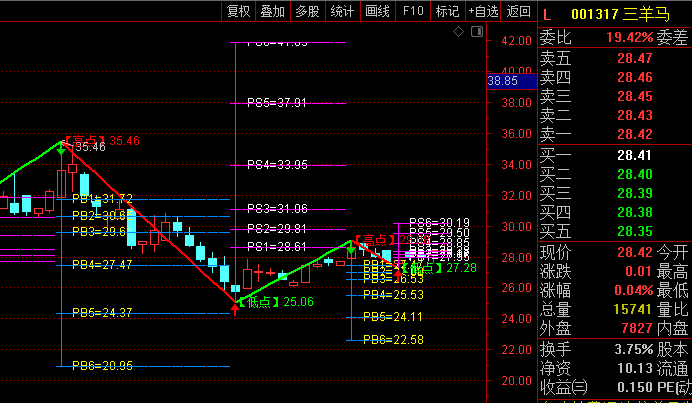The height and width of the screenshot is (403, 692).
Task: Click the stock name 001317 三羊马
Action: (620, 15)
